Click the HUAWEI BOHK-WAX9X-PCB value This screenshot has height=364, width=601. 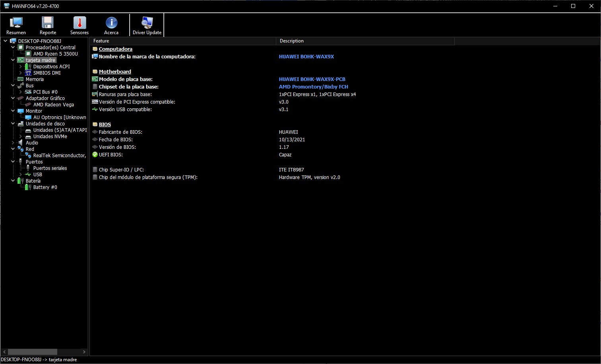[312, 79]
